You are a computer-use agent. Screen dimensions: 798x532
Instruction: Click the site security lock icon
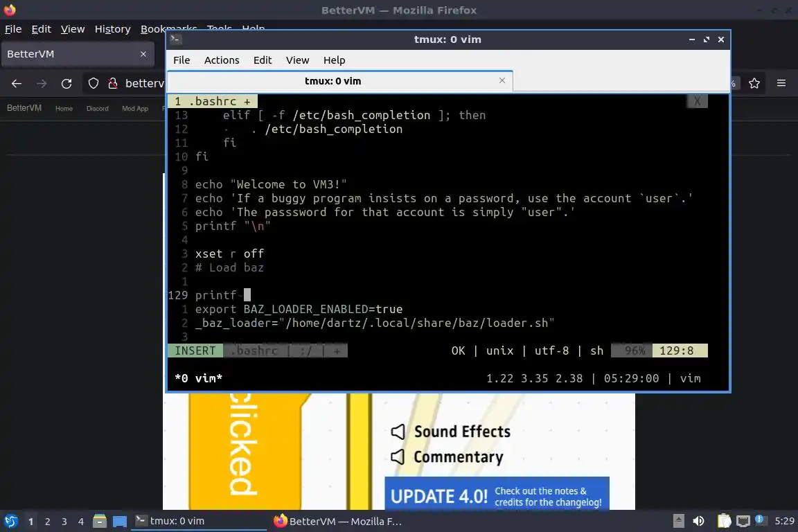pyautogui.click(x=112, y=84)
